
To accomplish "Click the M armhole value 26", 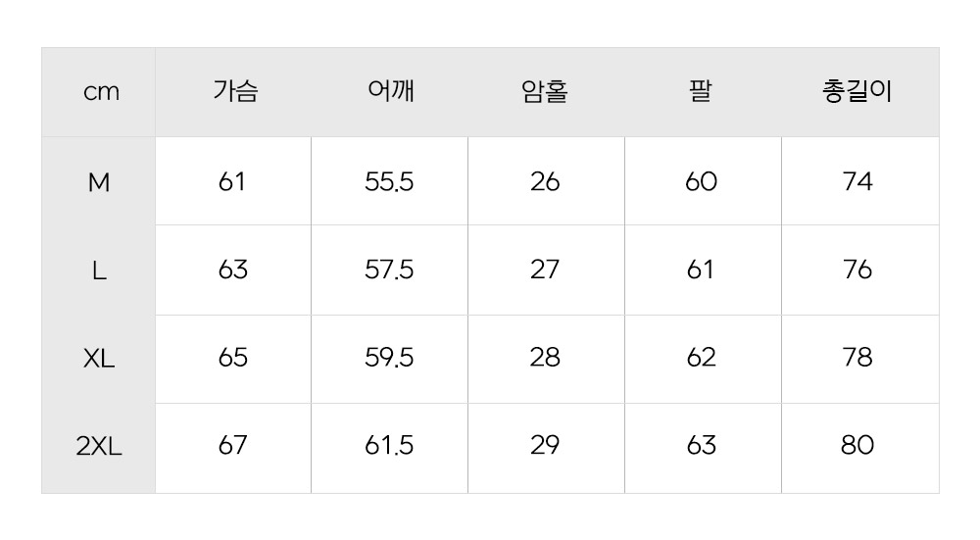I will tap(545, 181).
